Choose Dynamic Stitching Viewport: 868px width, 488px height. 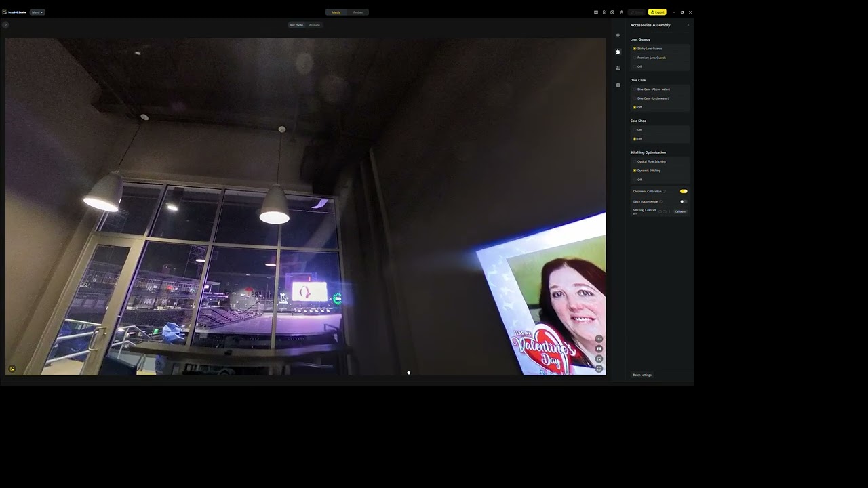647,171
